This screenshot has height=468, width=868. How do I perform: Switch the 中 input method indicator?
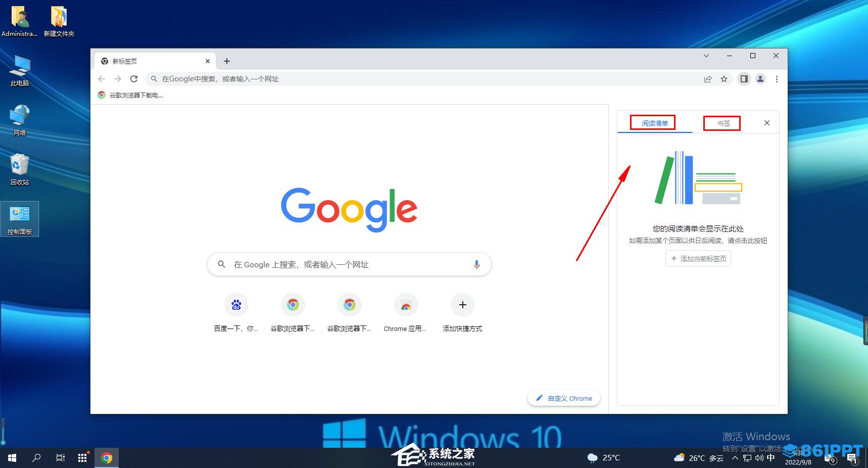[x=770, y=458]
